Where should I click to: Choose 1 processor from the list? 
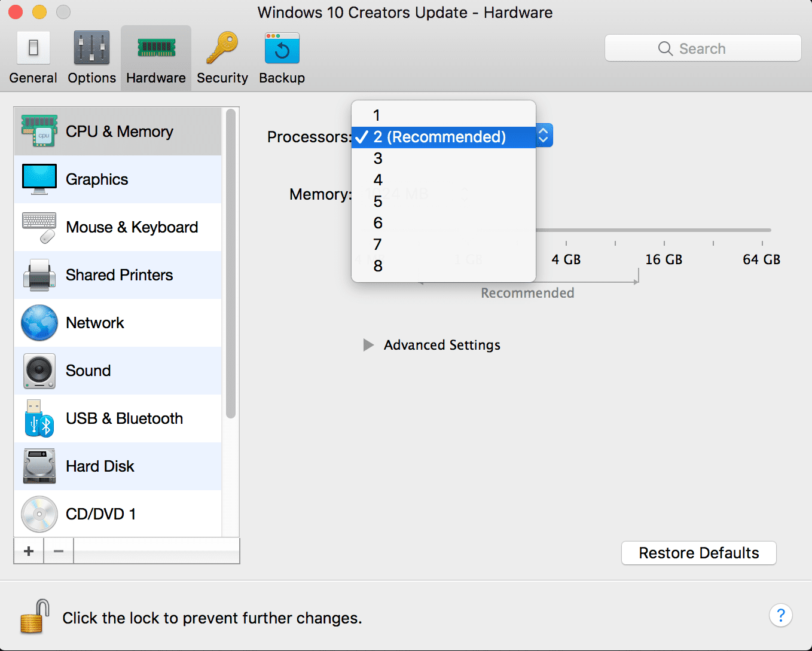(444, 115)
